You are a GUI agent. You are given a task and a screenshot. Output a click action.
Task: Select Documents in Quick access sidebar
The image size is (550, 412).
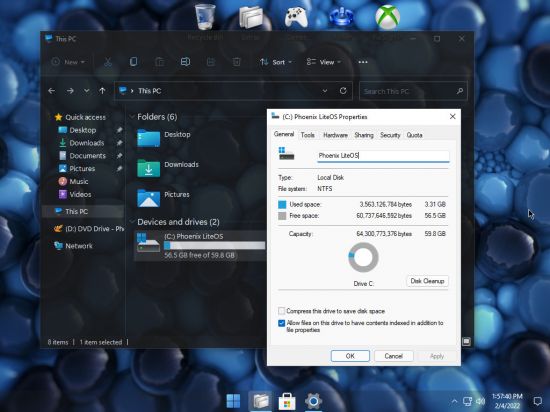(87, 156)
